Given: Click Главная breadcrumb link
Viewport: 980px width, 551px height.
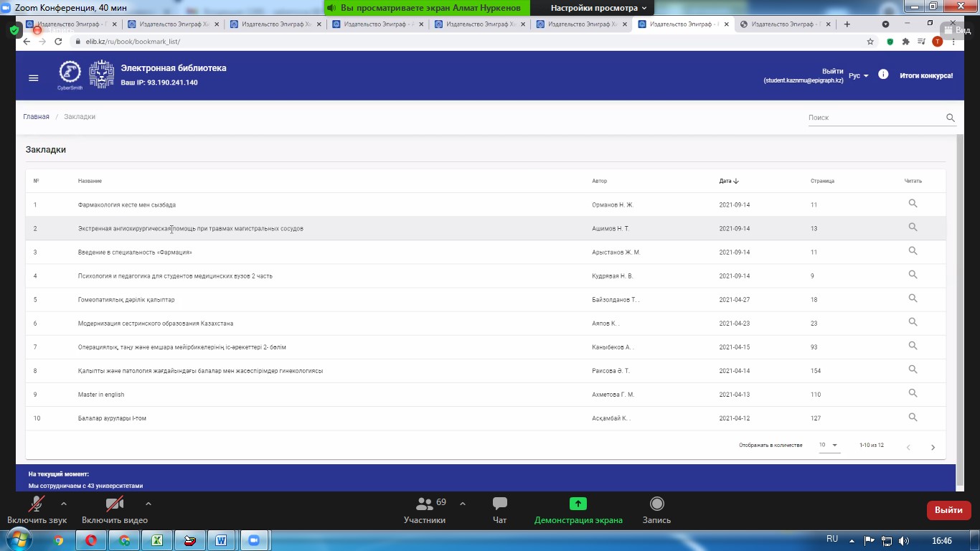Looking at the screenshot, I should tap(36, 117).
